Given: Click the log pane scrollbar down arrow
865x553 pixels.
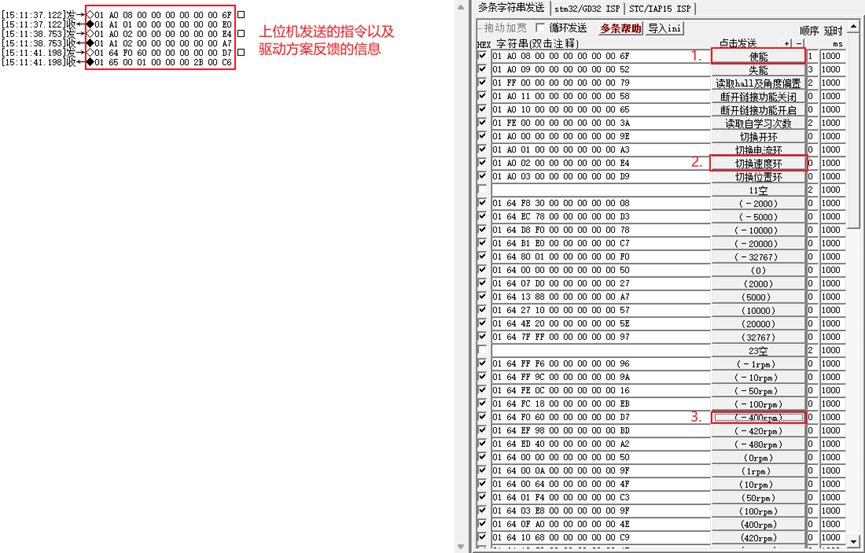Looking at the screenshot, I should coord(462,547).
